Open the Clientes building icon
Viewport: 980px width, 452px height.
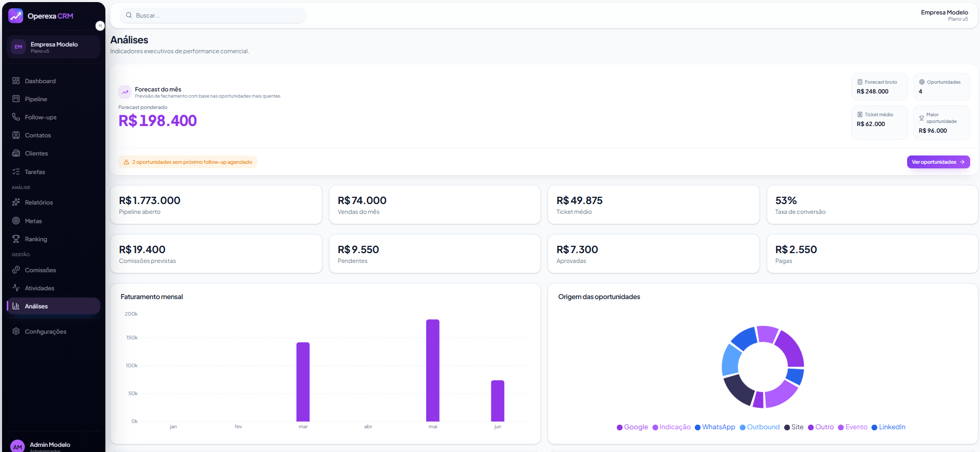pyautogui.click(x=16, y=153)
